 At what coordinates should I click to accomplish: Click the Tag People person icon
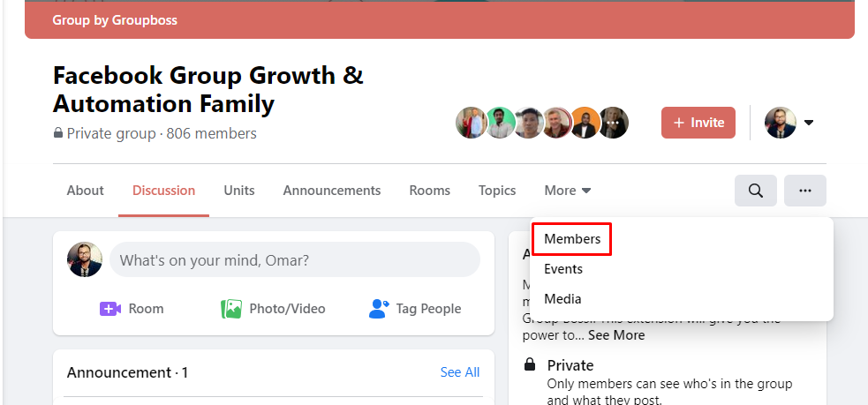[379, 309]
